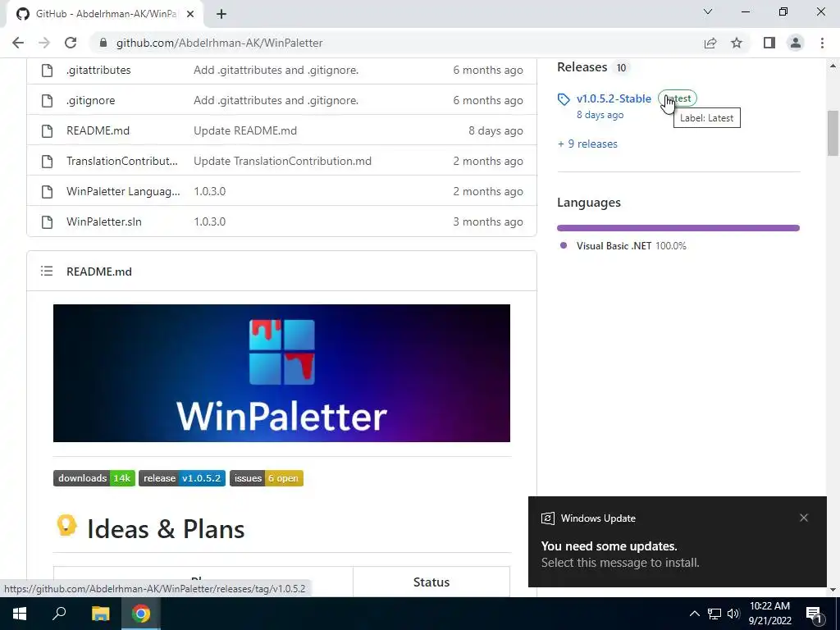
Task: Reload the GitHub page
Action: point(71,43)
